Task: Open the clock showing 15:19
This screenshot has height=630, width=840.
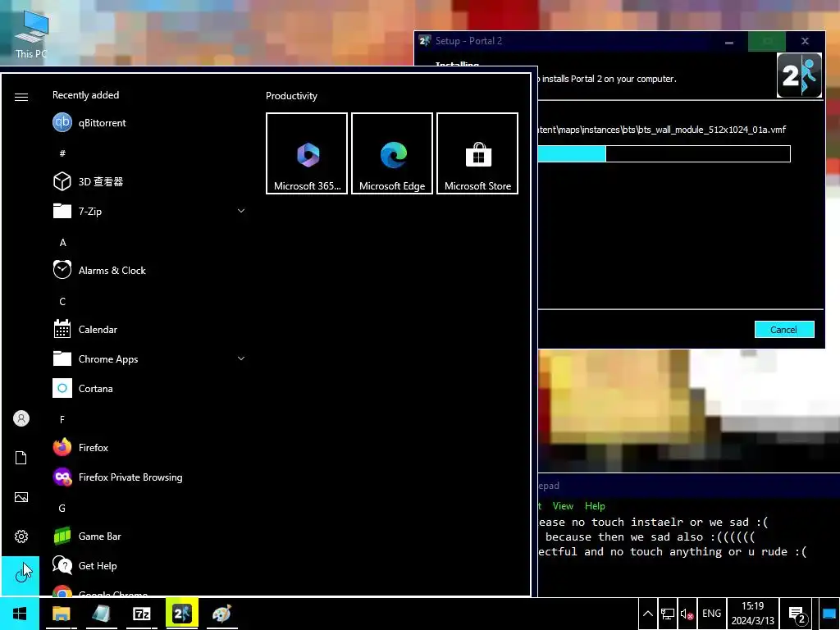Action: [753, 614]
